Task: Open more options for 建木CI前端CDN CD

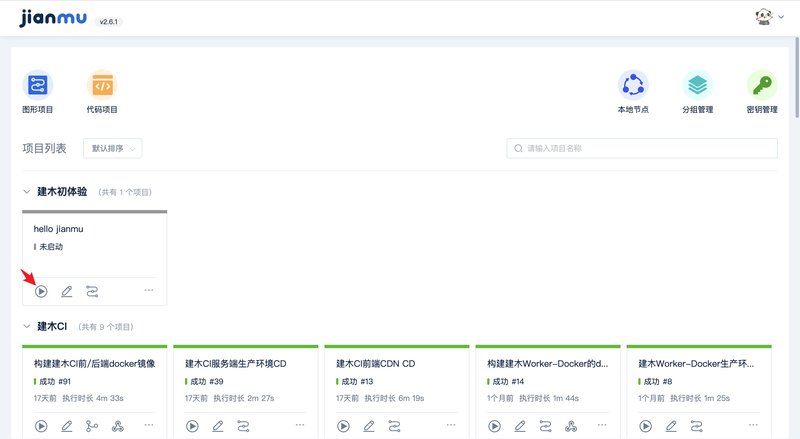Action: (451, 425)
